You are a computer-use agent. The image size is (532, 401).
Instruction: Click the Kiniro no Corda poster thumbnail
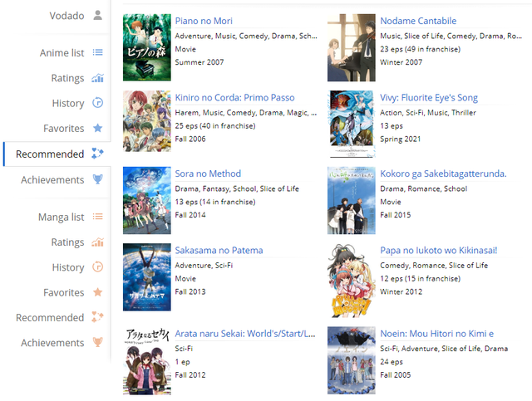147,121
